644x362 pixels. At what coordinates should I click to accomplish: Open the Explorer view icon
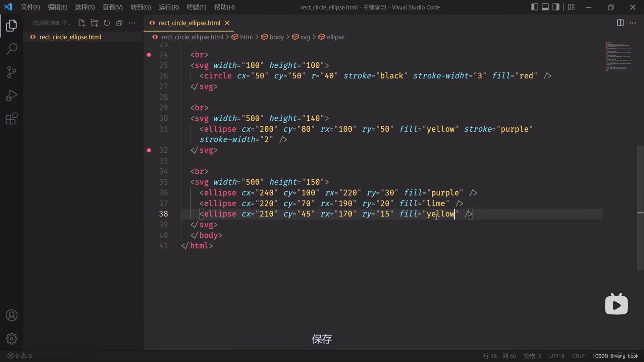[11, 26]
